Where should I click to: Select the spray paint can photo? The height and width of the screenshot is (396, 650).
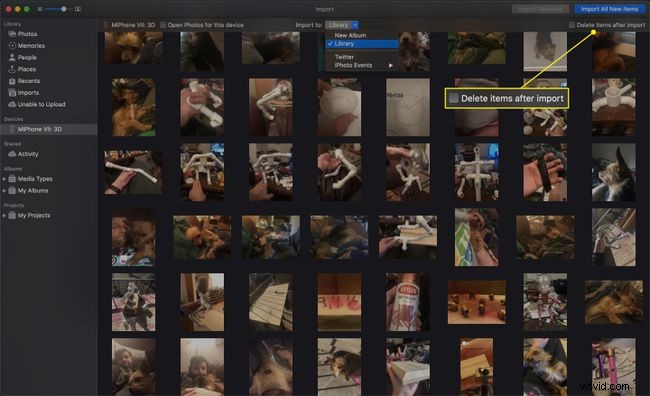[x=408, y=302]
